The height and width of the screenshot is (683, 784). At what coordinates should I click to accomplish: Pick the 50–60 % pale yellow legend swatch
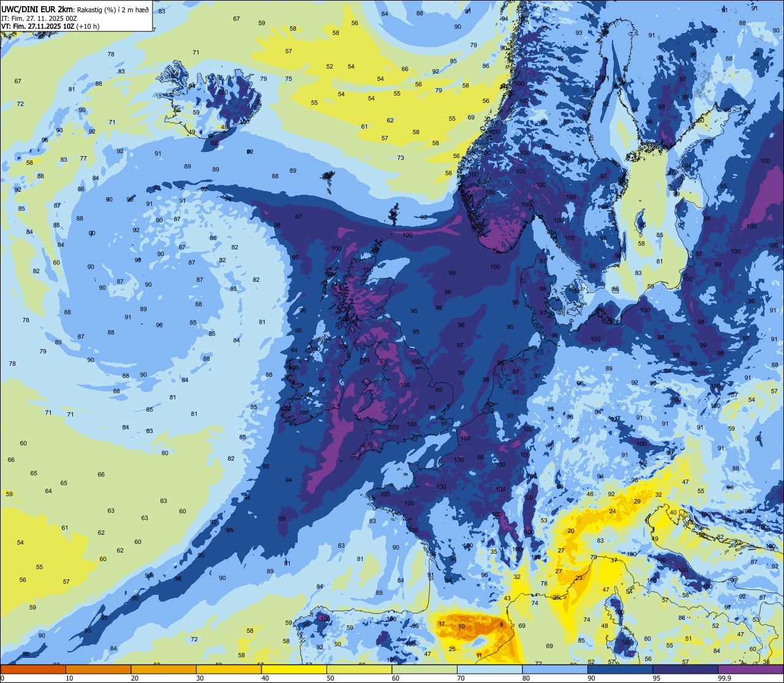tap(359, 670)
